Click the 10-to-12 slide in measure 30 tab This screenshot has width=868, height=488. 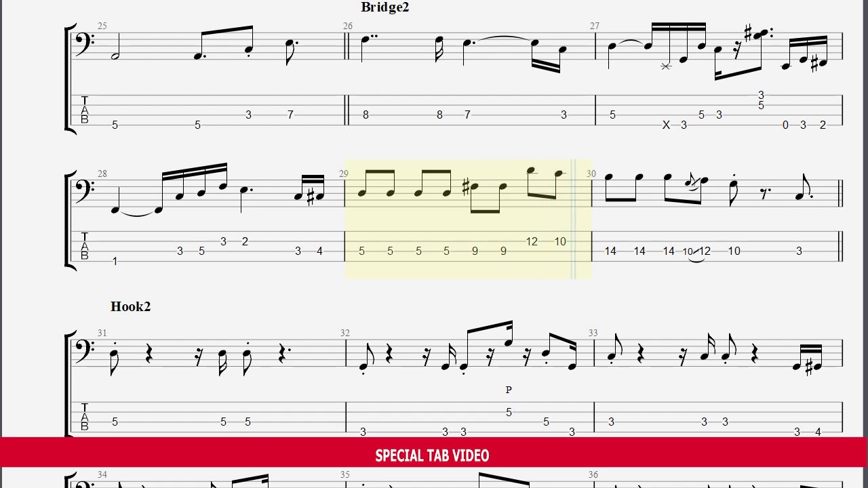coord(696,252)
